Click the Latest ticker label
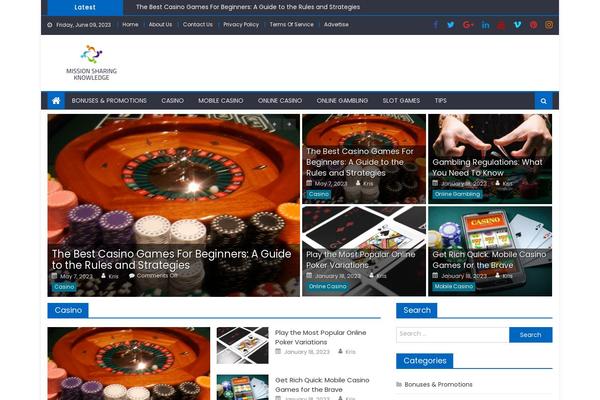The height and width of the screenshot is (400, 600). pyautogui.click(x=85, y=7)
